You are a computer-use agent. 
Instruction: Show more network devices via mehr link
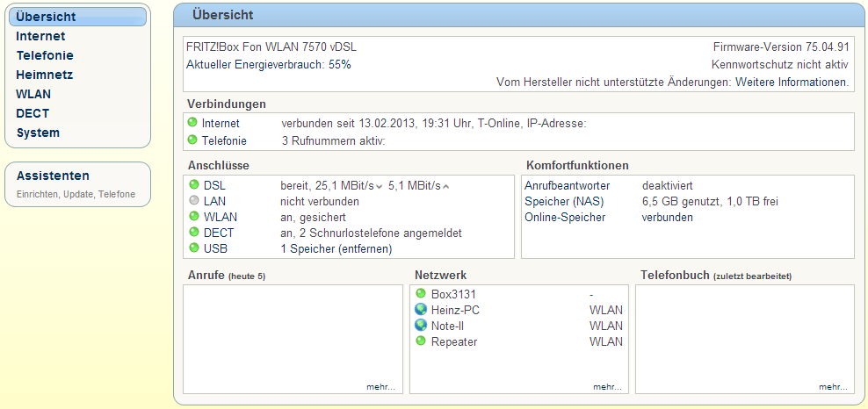[x=607, y=386]
